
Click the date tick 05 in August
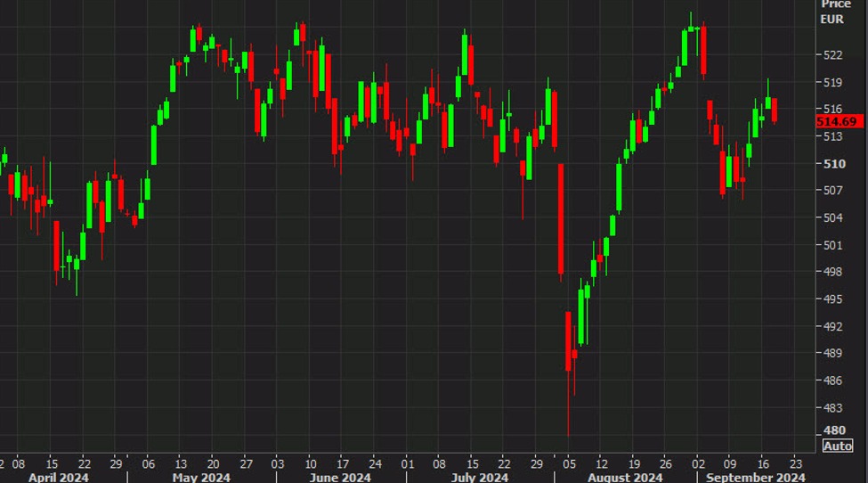569,464
